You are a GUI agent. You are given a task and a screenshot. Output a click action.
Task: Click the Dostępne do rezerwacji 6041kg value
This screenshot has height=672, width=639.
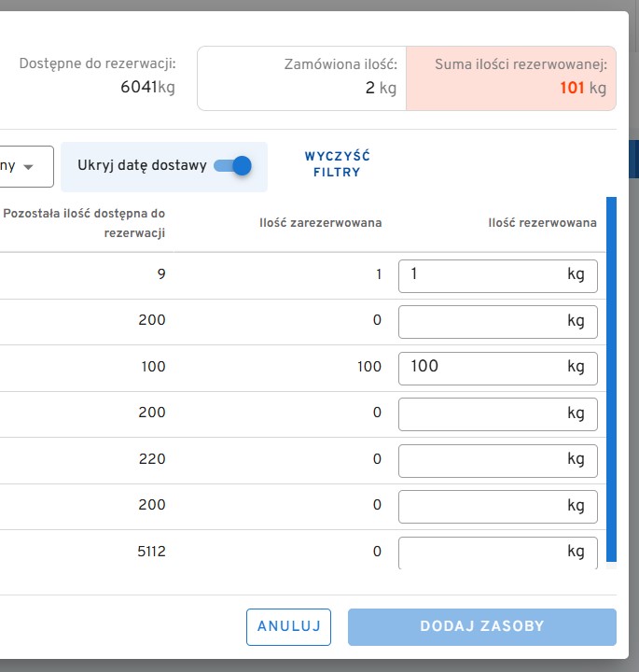click(x=147, y=88)
